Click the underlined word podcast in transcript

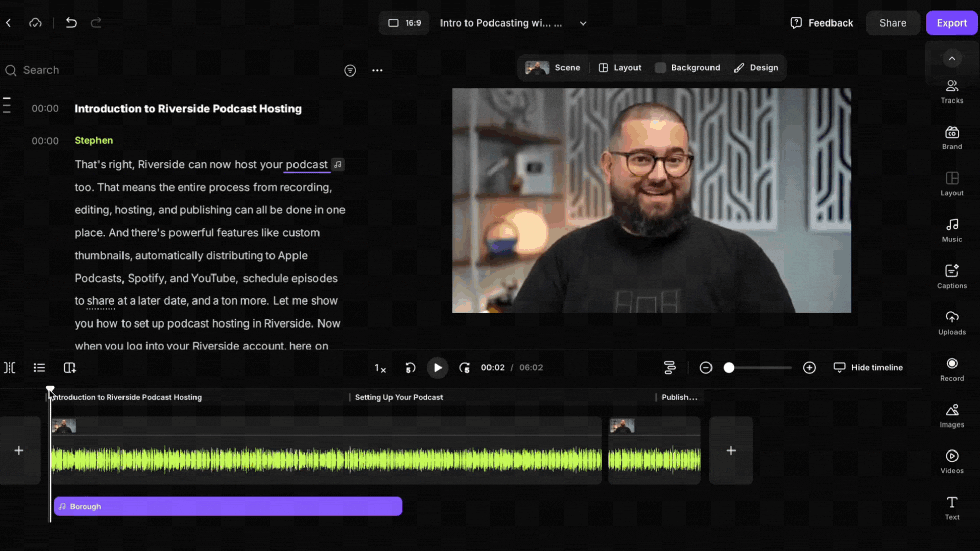click(306, 165)
